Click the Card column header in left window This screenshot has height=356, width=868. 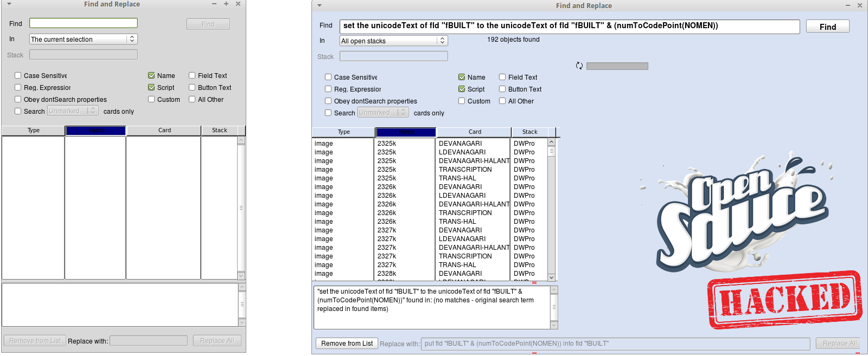pos(164,130)
